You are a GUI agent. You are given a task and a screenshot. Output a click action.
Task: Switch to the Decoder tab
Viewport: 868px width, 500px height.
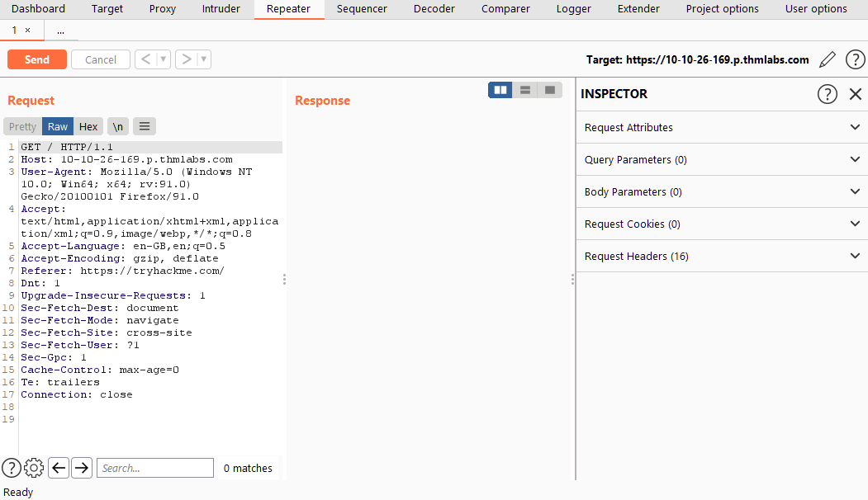pos(434,9)
